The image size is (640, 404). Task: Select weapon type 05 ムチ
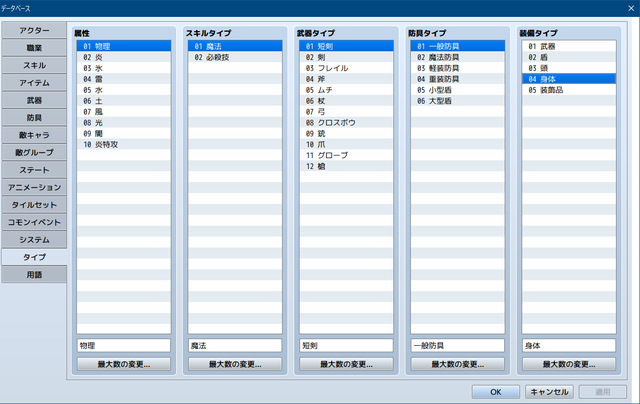click(x=346, y=90)
